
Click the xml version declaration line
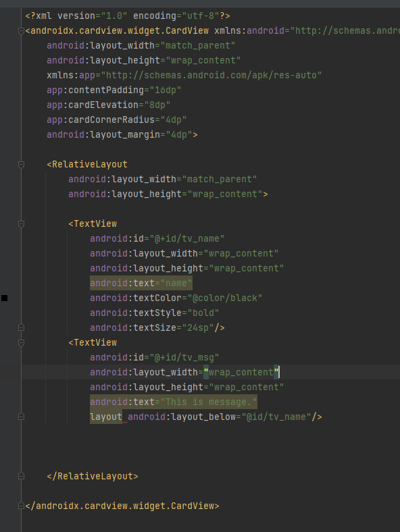tap(128, 16)
